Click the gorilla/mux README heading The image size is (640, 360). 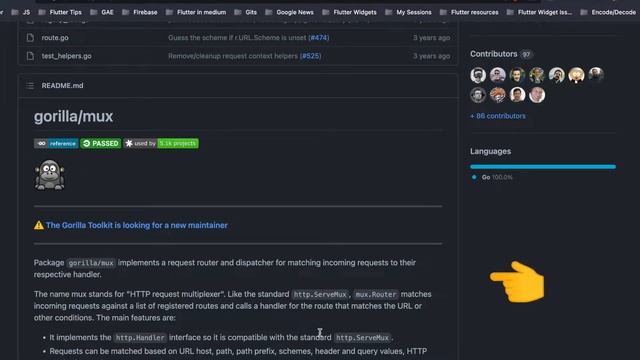(73, 117)
